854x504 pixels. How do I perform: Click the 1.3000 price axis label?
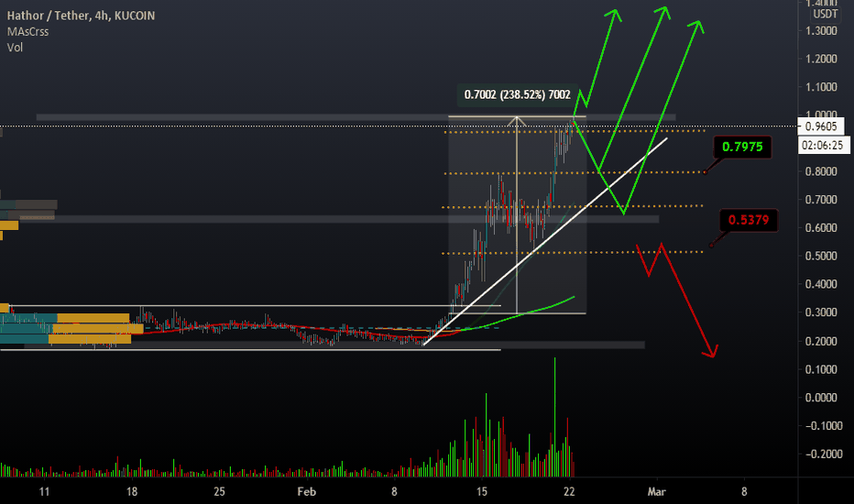click(821, 30)
